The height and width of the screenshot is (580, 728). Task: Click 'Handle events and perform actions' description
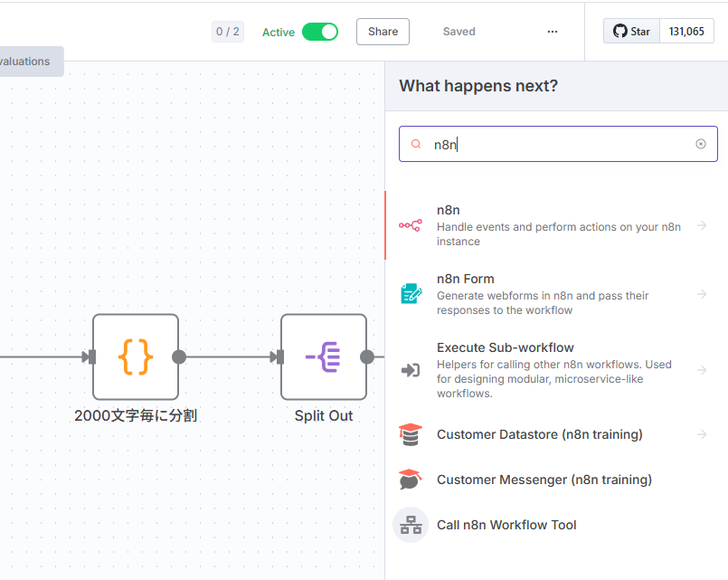(x=559, y=234)
